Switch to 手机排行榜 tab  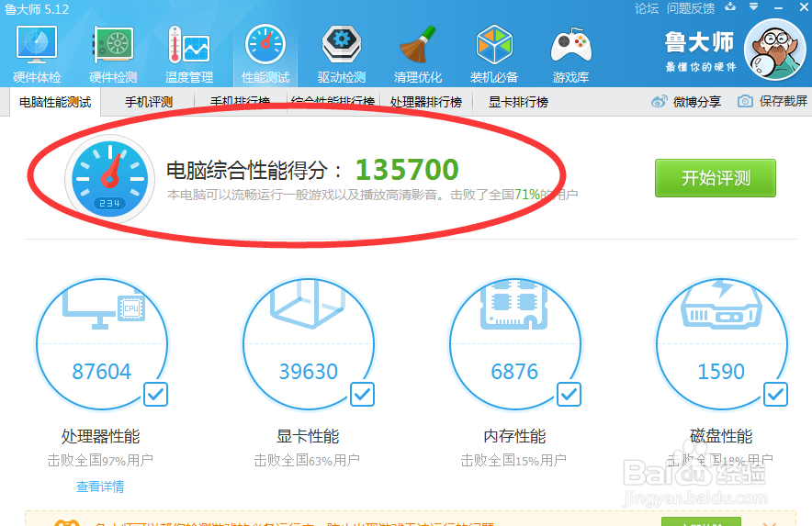click(241, 102)
